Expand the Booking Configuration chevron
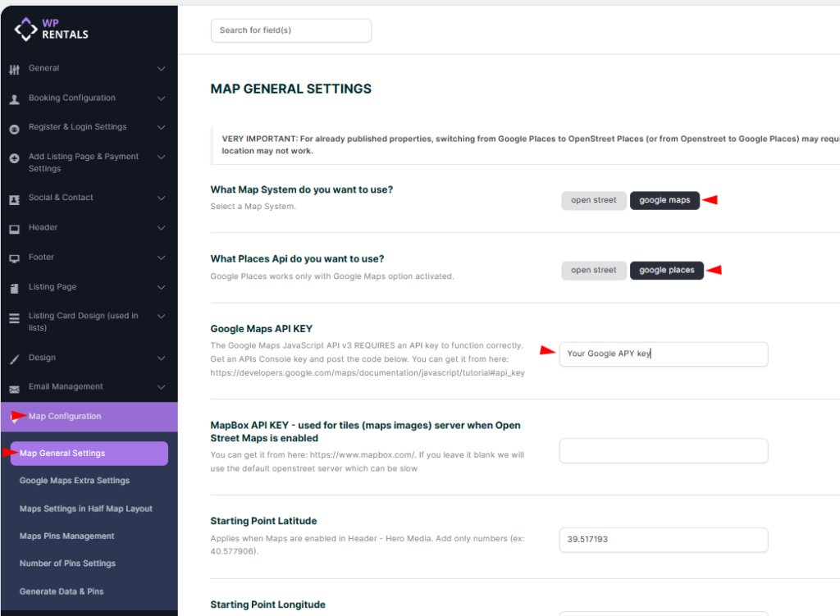 click(162, 98)
